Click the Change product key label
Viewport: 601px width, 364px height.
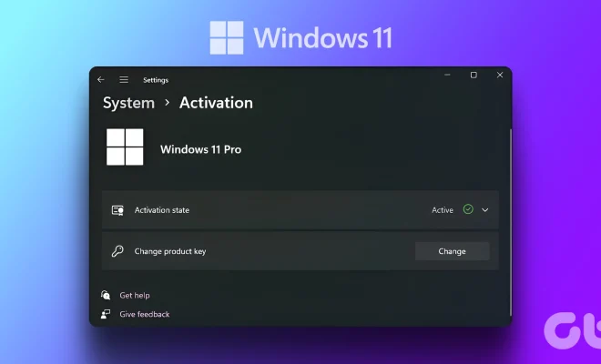(x=170, y=251)
